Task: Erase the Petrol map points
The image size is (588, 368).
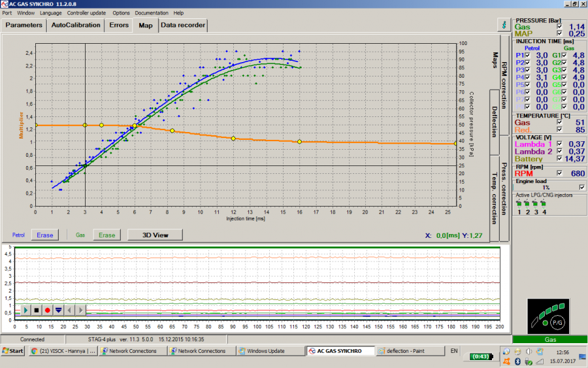Action: (x=45, y=235)
